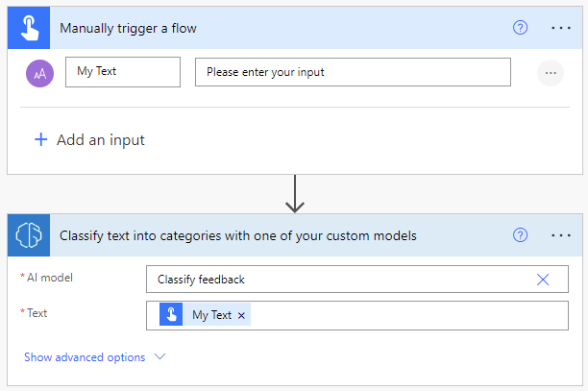Open help for the Classify text action

[521, 235]
